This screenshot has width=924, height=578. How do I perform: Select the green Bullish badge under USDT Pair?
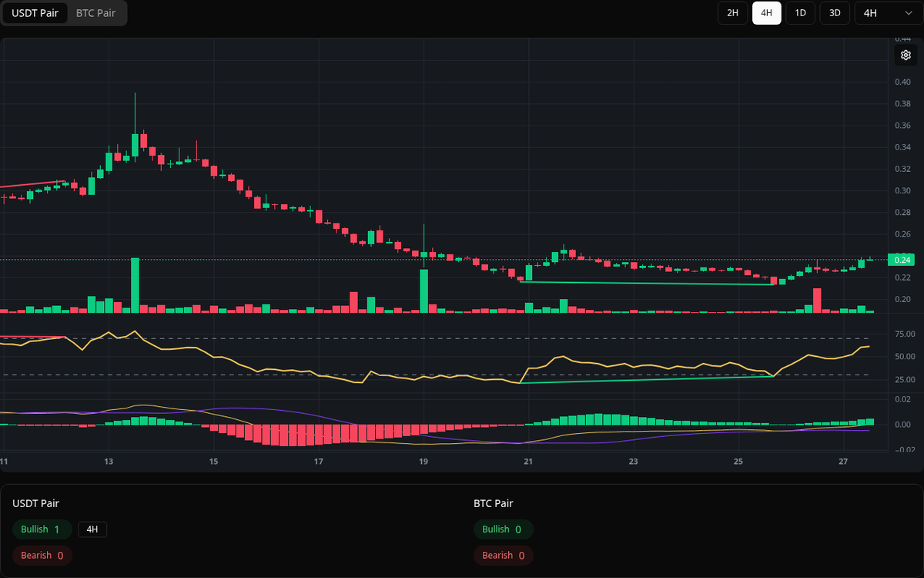(42, 529)
